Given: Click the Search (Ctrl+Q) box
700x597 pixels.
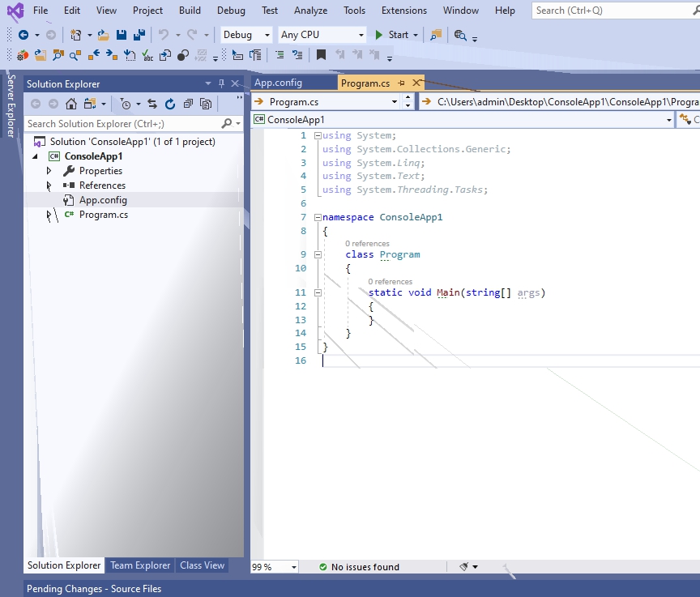Looking at the screenshot, I should tap(616, 11).
